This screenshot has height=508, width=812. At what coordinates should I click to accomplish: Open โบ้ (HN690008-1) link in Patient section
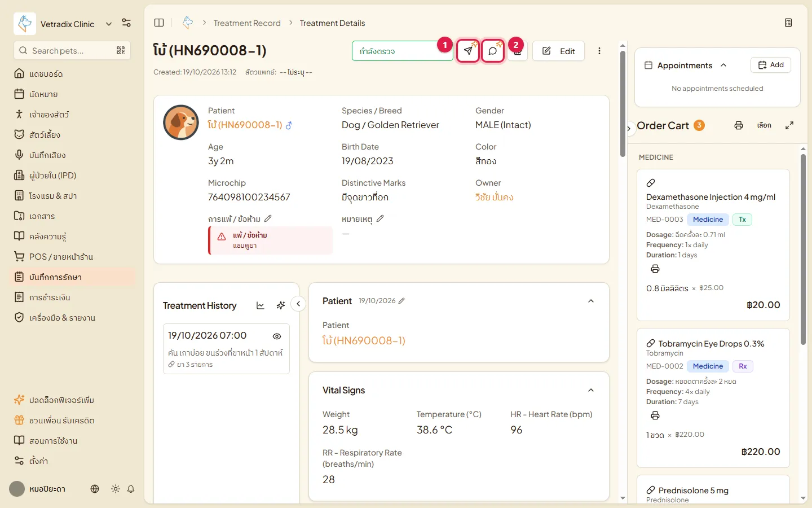364,340
